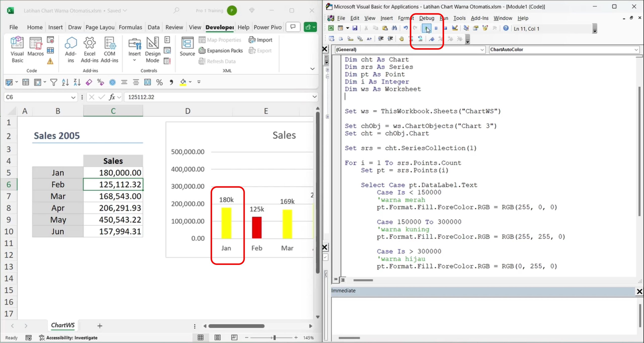Open the Debug menu in the VBA editor
The width and height of the screenshot is (644, 343).
click(x=426, y=18)
